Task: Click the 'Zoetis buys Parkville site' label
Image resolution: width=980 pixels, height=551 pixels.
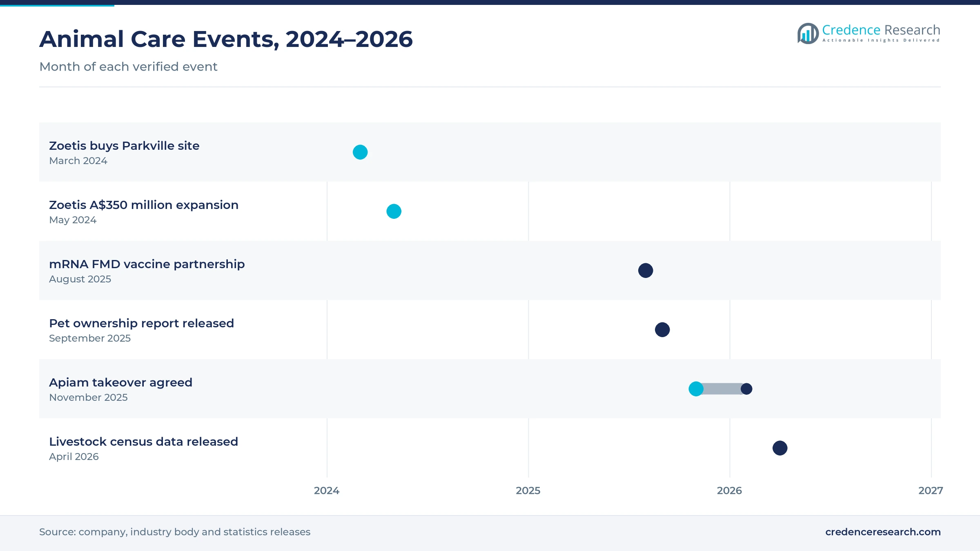Action: (x=124, y=146)
